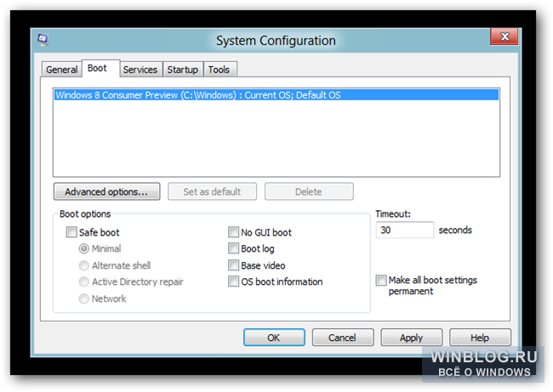Go to the Startup tab
553x392 pixels.
[182, 70]
